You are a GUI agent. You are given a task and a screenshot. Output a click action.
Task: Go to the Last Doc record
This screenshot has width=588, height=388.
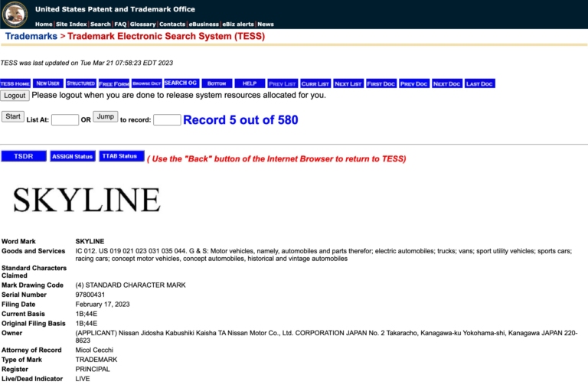[479, 83]
